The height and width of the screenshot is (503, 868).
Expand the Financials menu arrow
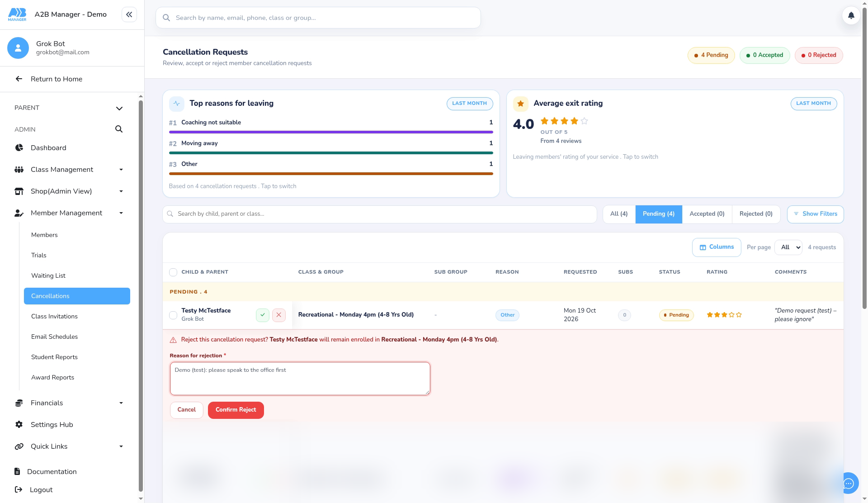pos(121,403)
